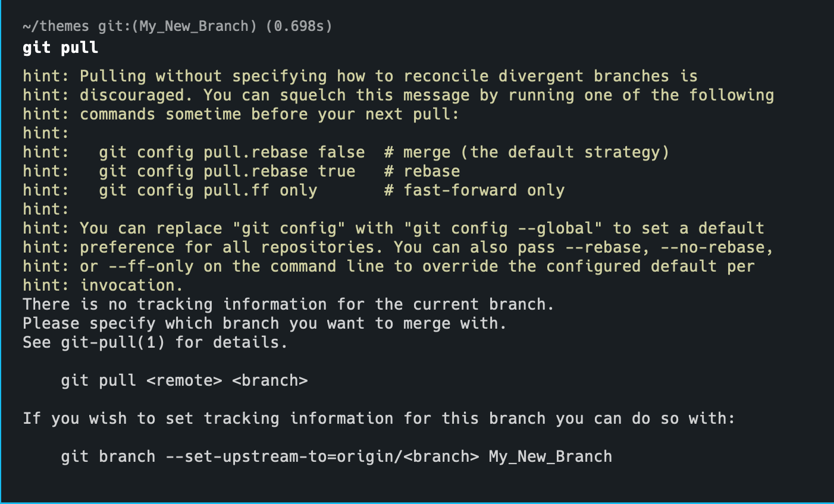Viewport: 834px width, 504px height.
Task: Click the 'git pull' command line
Action: (x=60, y=48)
